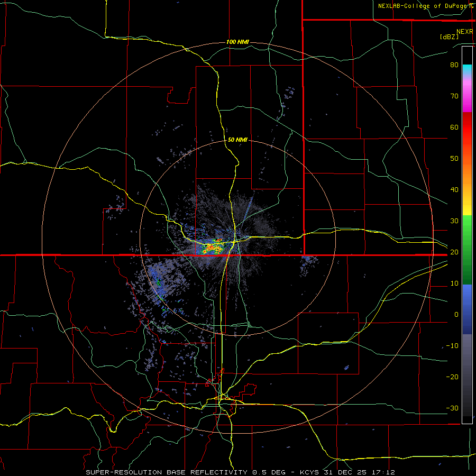Click the -20 value on the dBZ scale

coord(452,377)
